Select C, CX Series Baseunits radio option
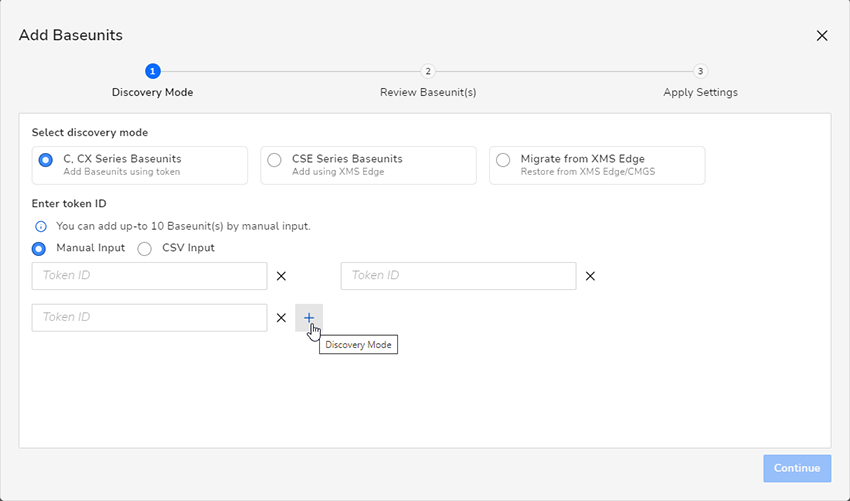The width and height of the screenshot is (850, 501). click(140, 165)
